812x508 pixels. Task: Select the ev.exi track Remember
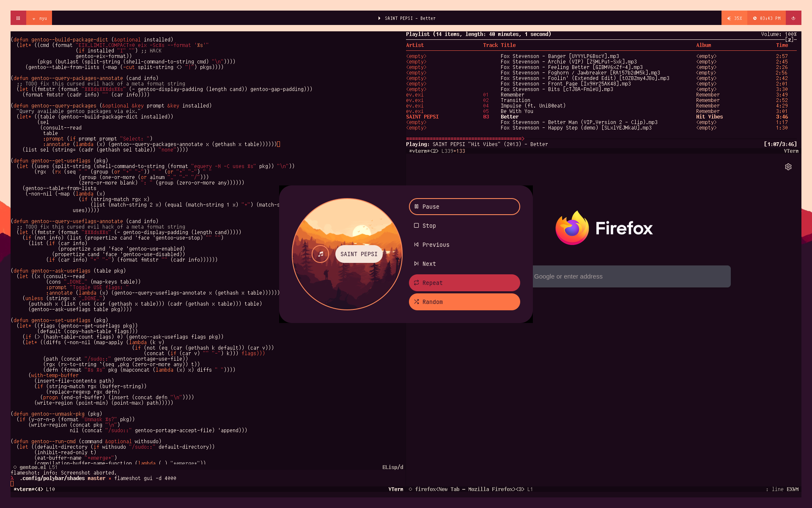pos(601,95)
